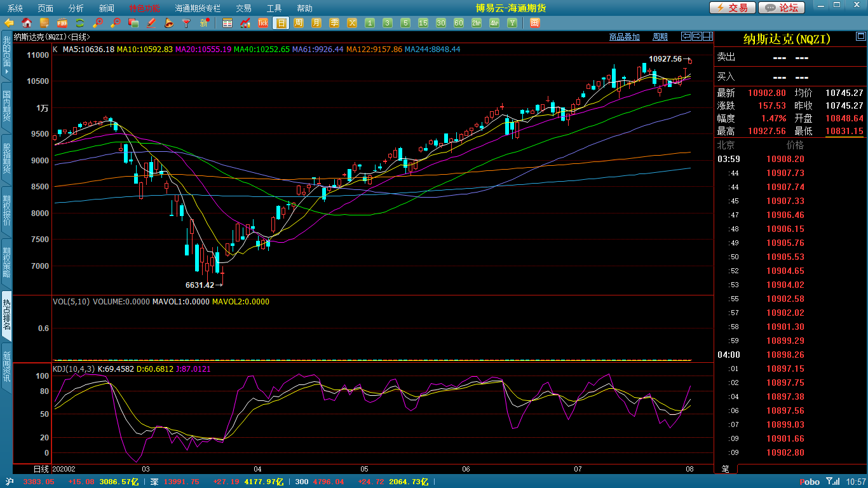
Task: Click the stacked documents toolbar icon
Action: 44,23
